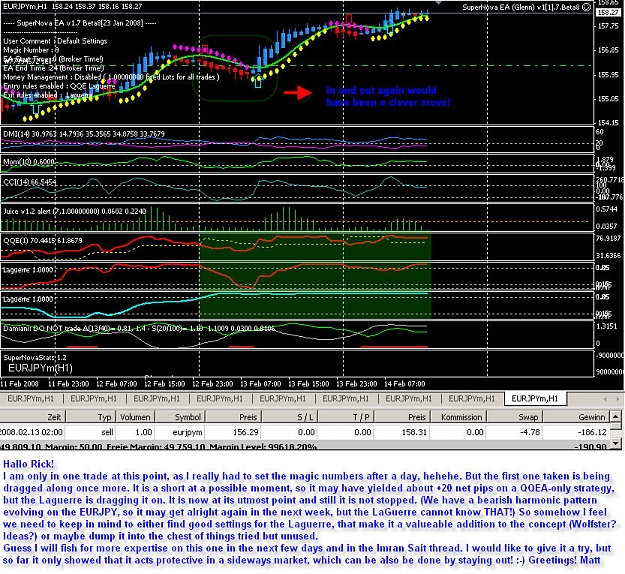The image size is (625, 574).
Task: Click the chart shift triangle marker at chart top
Action: point(438,2)
